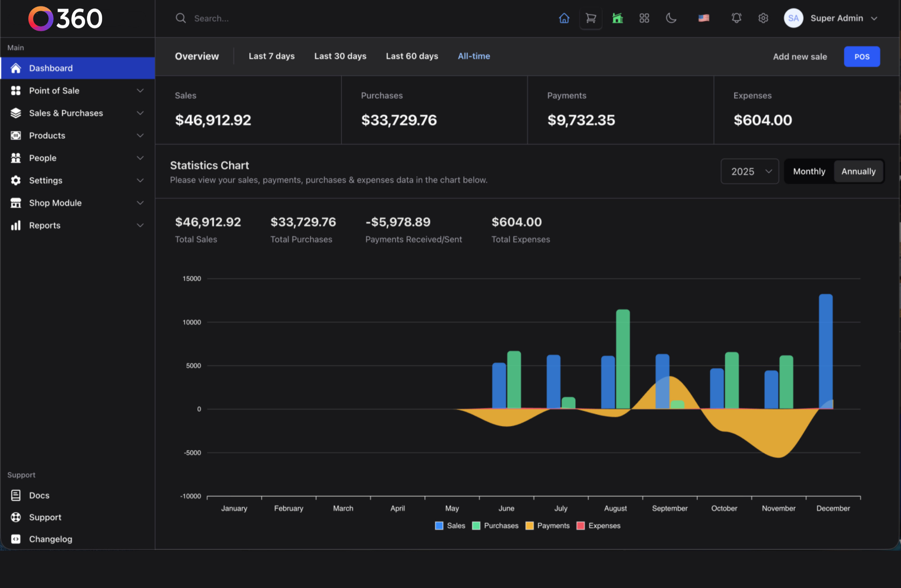Click the December sales bar in chart
Screen dimensions: 901x588
(x=826, y=352)
